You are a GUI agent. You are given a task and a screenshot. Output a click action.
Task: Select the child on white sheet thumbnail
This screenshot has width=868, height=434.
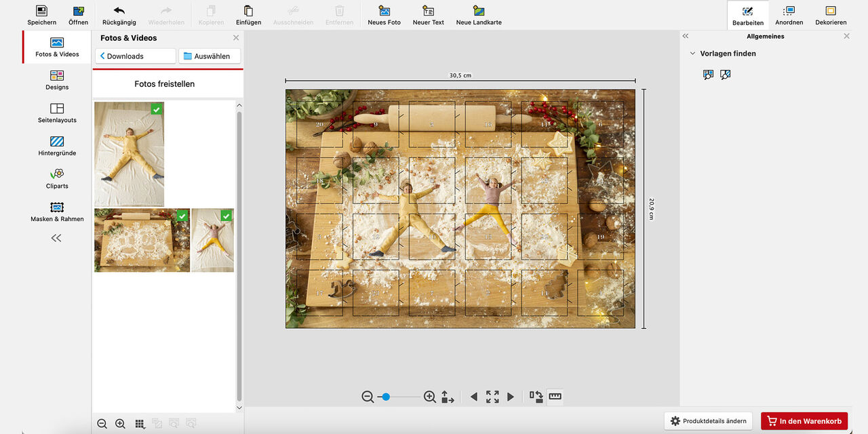click(129, 154)
